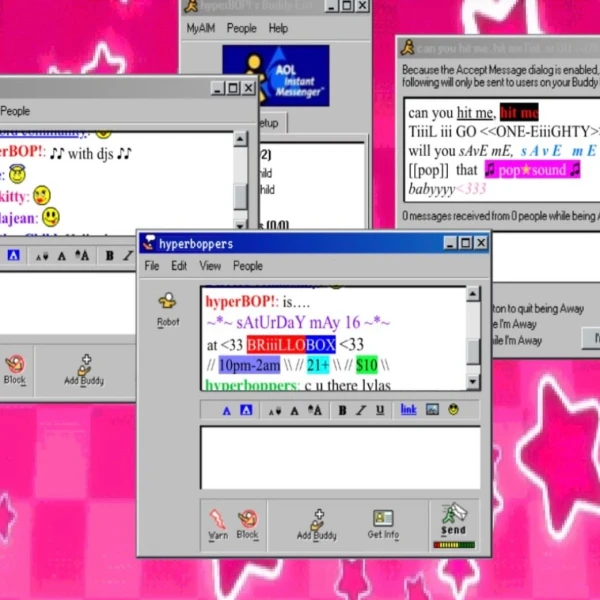Screen dimensions: 600x600
Task: Click scroll up arrow in hyperboppers chat log
Action: 473,294
